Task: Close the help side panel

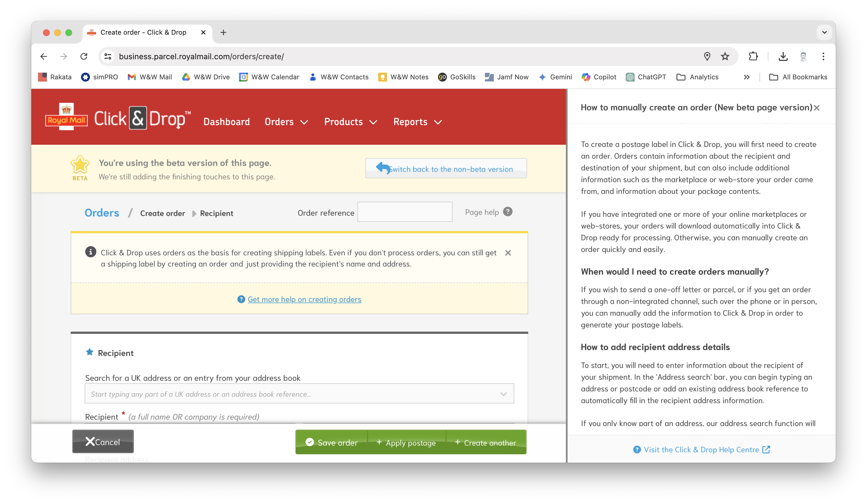Action: click(817, 108)
